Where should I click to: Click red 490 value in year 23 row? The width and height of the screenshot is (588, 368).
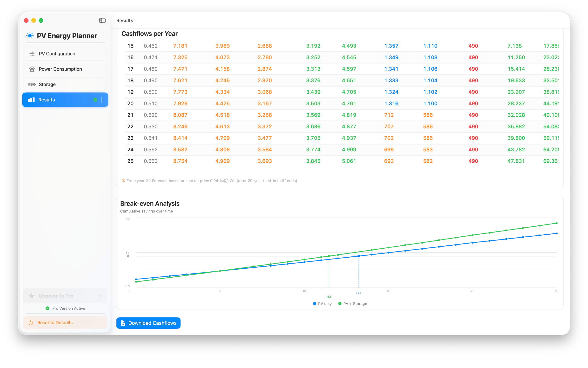click(473, 138)
